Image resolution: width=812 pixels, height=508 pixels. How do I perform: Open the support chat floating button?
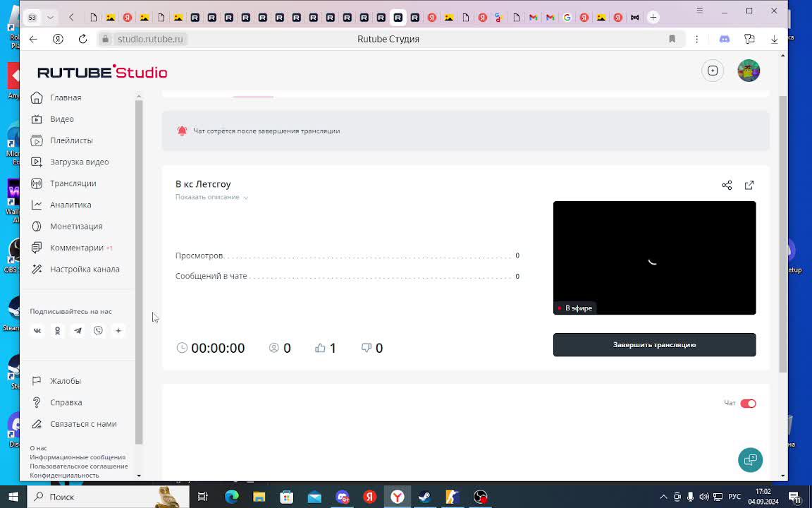(751, 460)
